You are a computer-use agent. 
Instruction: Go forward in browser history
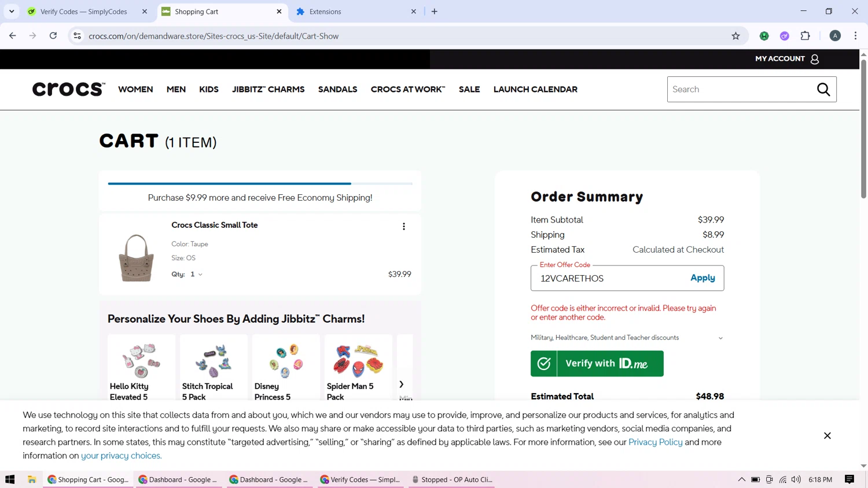tap(33, 36)
